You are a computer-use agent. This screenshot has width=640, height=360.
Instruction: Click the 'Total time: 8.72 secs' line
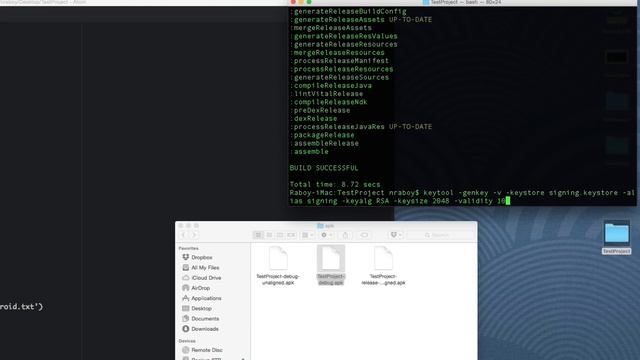[x=335, y=184]
